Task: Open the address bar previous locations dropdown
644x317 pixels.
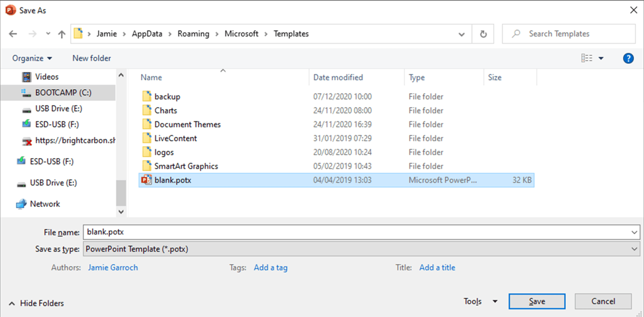Action: (x=461, y=34)
